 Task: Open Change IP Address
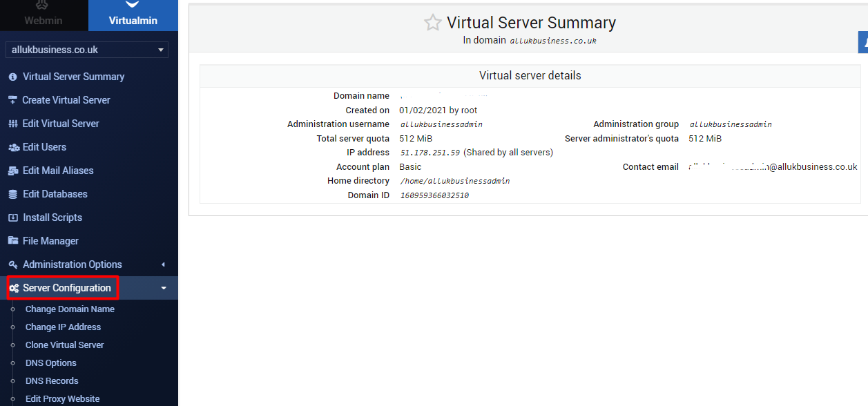click(x=63, y=327)
